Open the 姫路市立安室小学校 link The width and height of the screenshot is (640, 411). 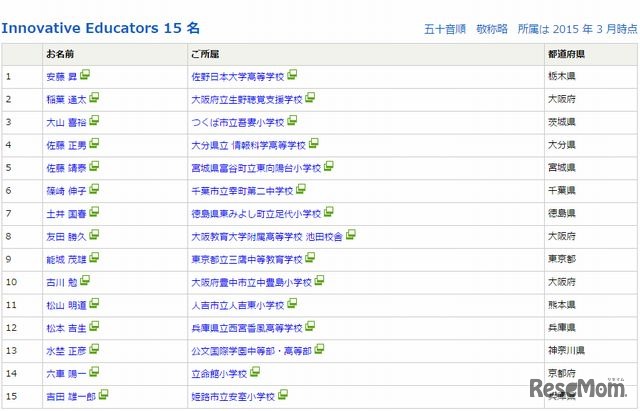[x=233, y=397]
